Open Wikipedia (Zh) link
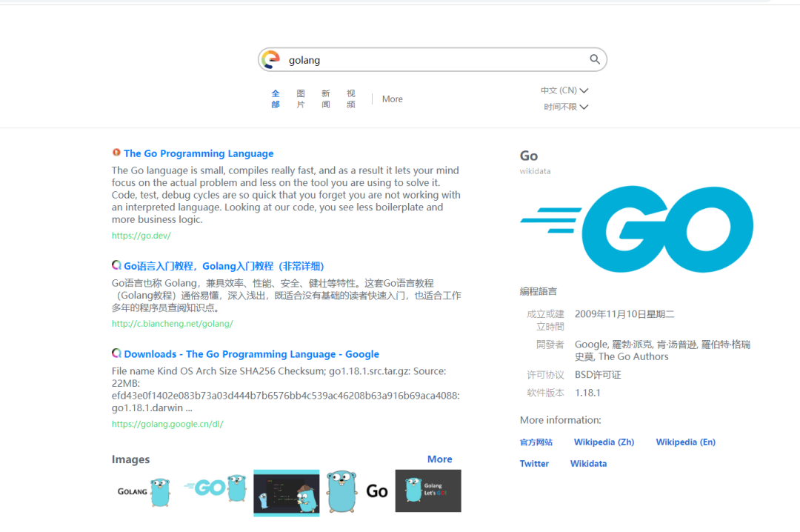The height and width of the screenshot is (532, 800). 604,442
